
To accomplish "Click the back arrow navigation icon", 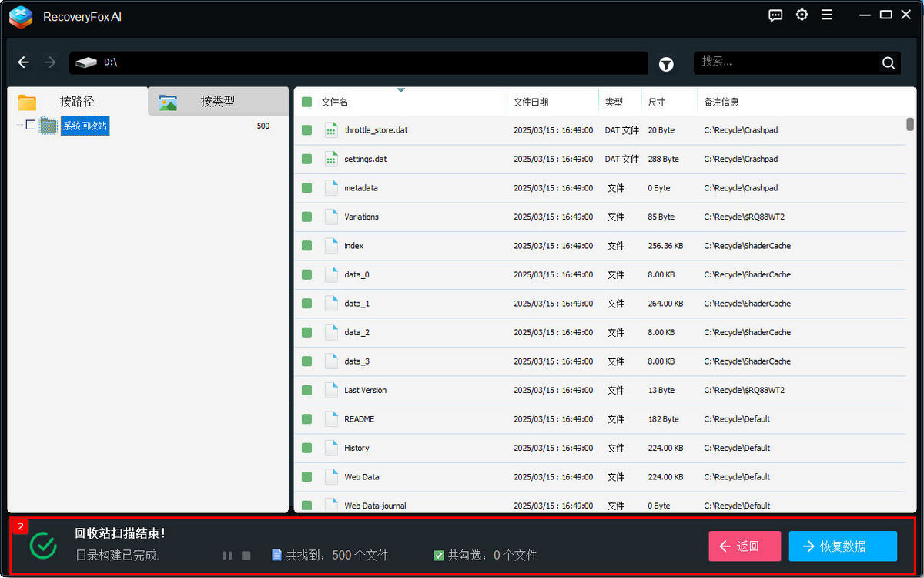I will (x=24, y=62).
